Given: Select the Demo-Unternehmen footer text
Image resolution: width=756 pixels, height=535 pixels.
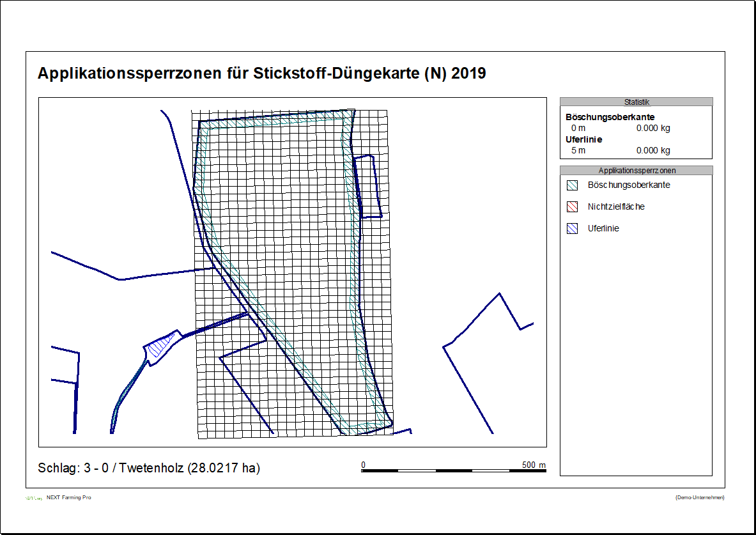Looking at the screenshot, I should tap(699, 497).
